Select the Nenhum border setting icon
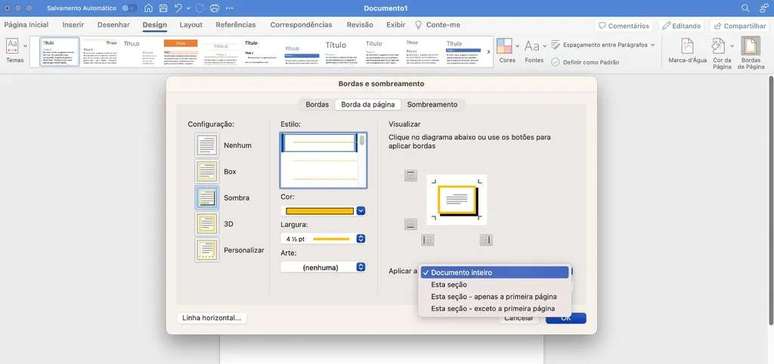Image resolution: width=774 pixels, height=364 pixels. [207, 145]
